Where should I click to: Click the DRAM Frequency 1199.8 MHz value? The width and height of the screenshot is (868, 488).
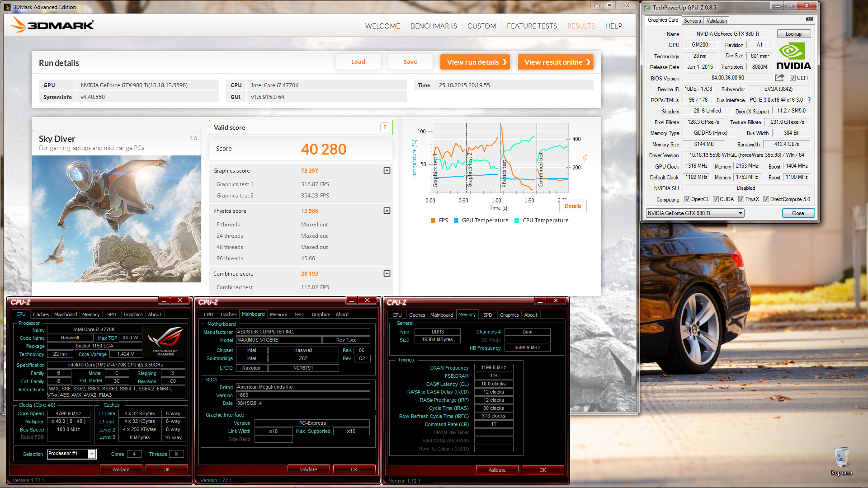494,367
